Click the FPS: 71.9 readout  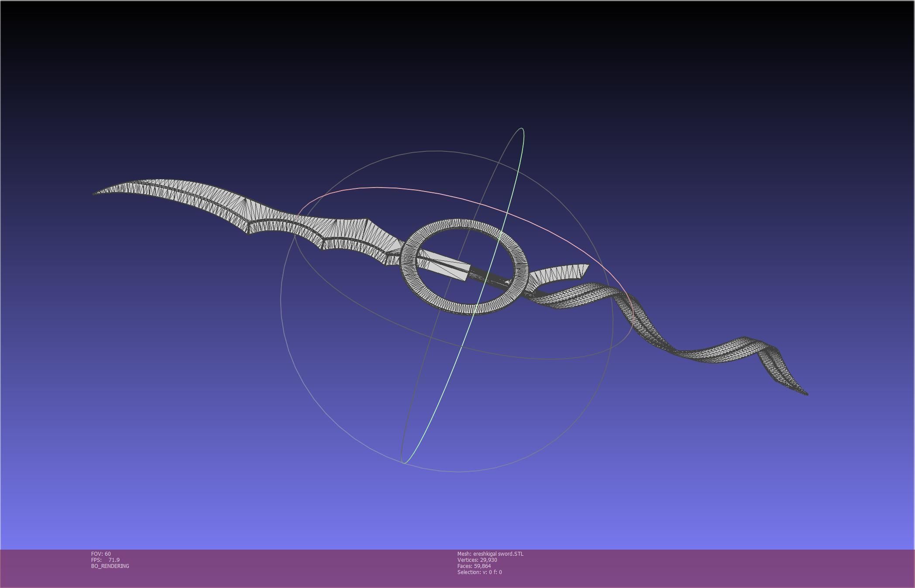(105, 560)
